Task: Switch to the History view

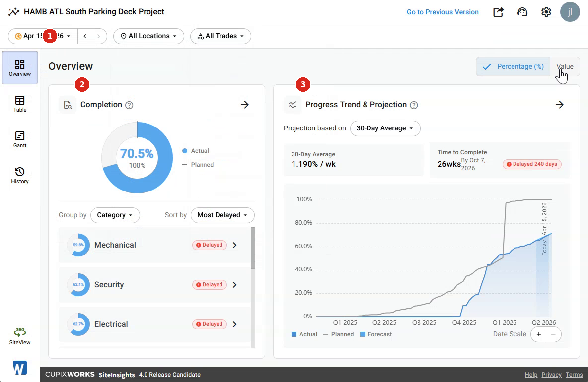Action: pyautogui.click(x=20, y=175)
